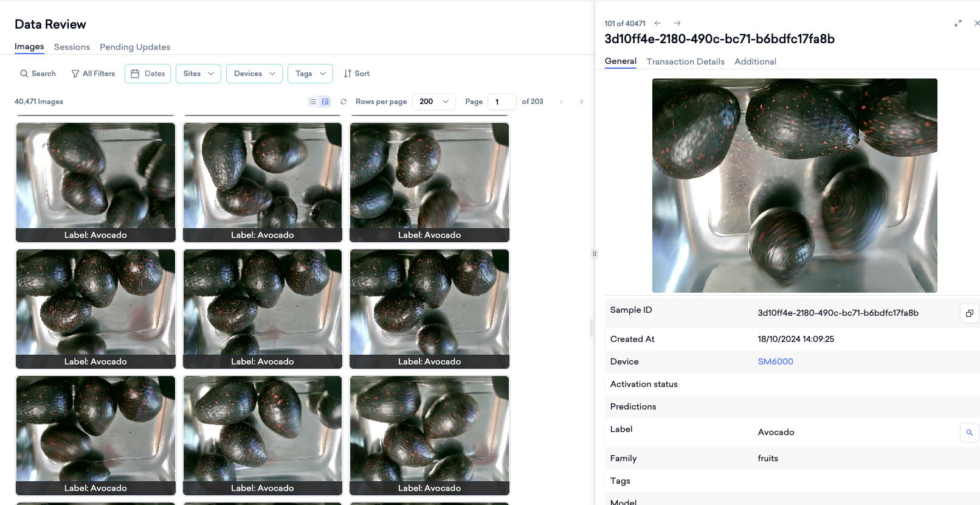
Task: Click the image grid scrollbar thumb
Action: pos(591,328)
